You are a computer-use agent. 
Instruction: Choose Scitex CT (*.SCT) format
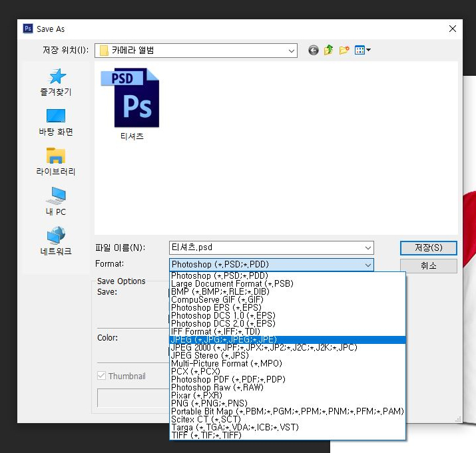tap(287, 419)
